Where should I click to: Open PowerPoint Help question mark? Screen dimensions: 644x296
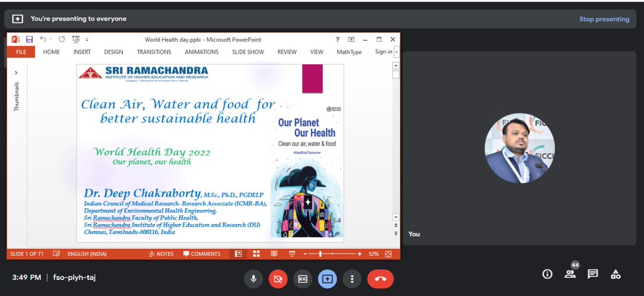click(338, 39)
